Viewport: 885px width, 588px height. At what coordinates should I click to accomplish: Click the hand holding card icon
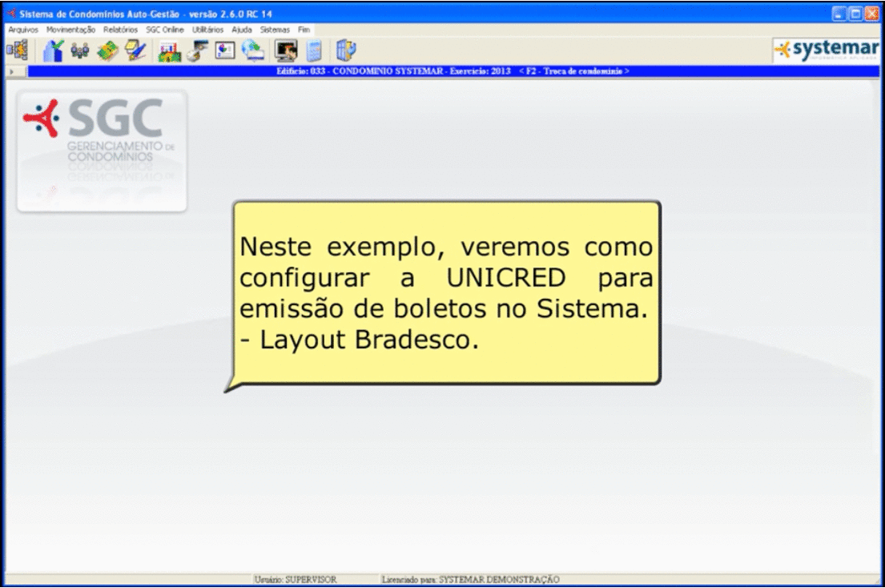197,50
